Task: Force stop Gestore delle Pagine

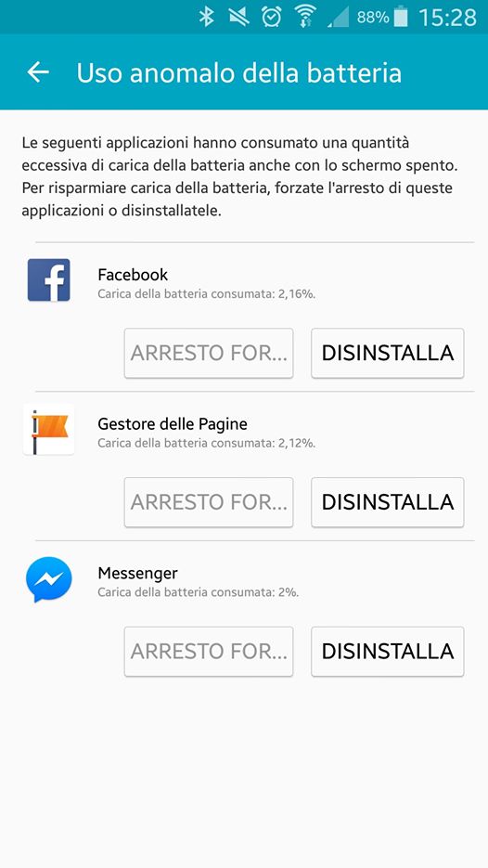Action: 209,502
